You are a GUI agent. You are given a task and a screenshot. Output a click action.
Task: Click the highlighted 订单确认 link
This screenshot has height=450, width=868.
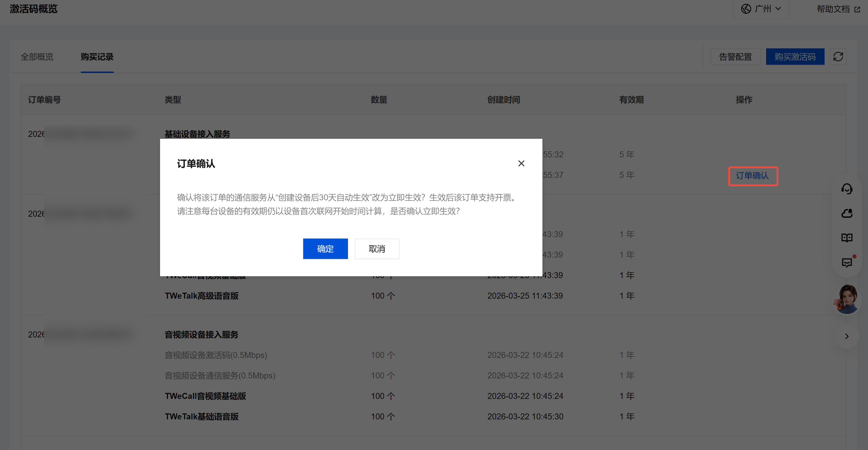pos(752,176)
